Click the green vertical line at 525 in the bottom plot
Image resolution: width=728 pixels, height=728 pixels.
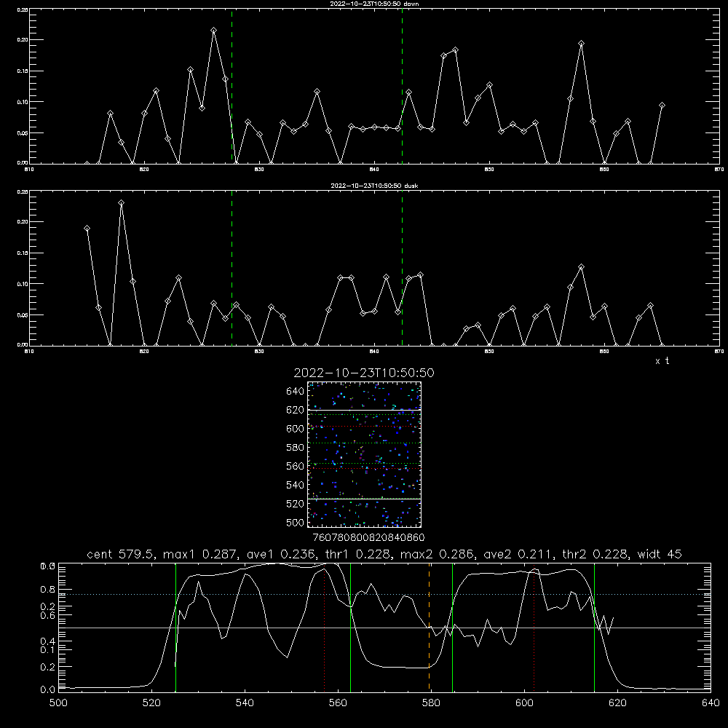(175, 627)
